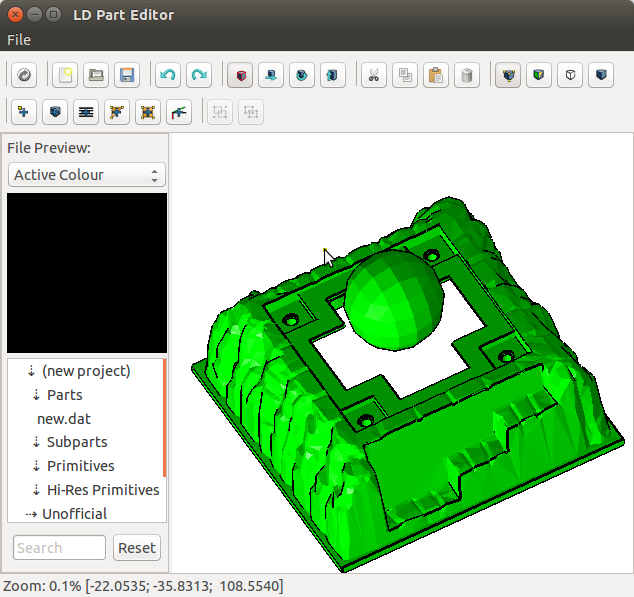Delete selection with the trash can icon

(466, 75)
